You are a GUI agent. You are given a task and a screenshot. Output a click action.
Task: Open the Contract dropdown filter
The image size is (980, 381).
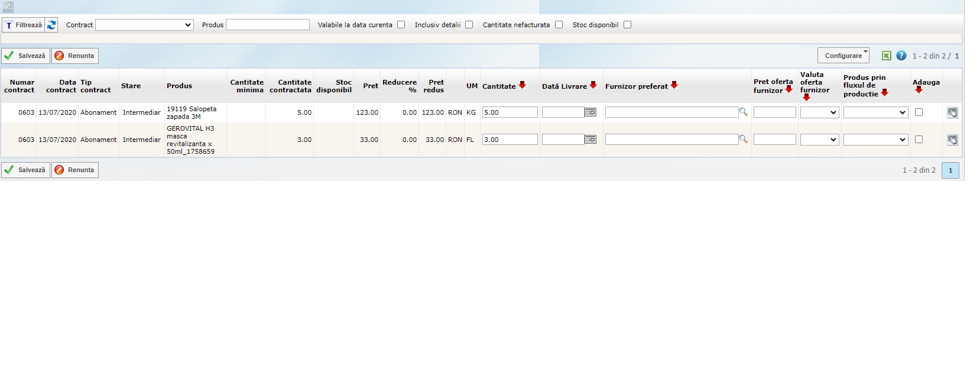click(144, 25)
